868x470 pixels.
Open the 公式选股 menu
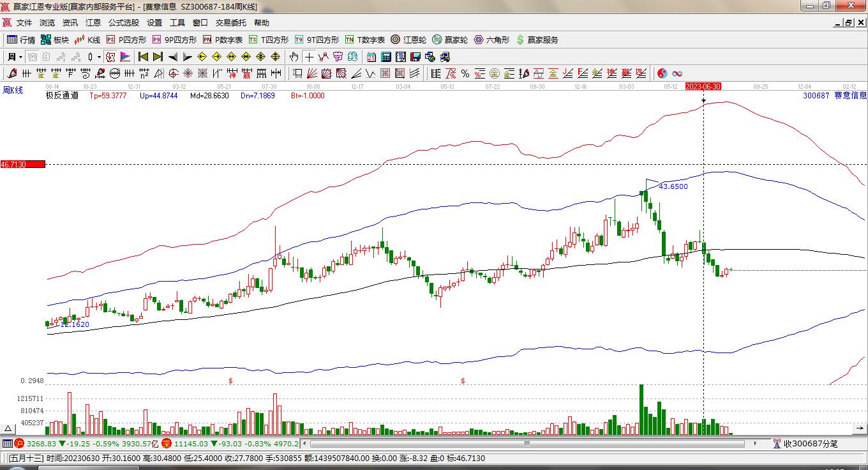coord(123,23)
